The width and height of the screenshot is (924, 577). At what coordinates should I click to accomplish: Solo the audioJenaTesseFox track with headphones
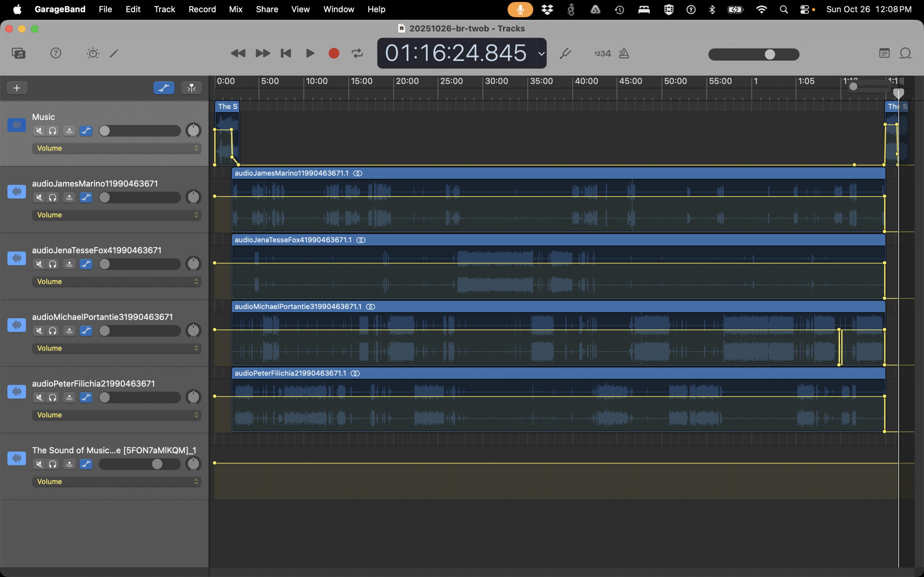(x=53, y=264)
